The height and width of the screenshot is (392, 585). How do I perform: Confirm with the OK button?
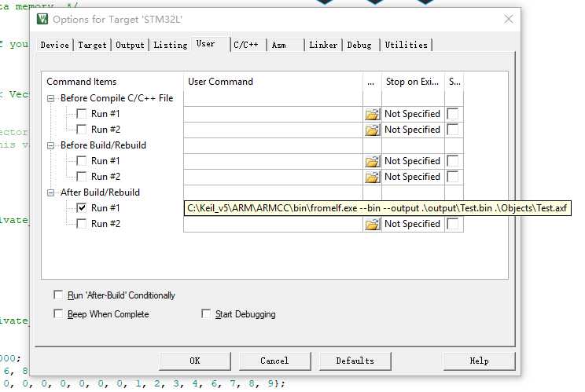[x=195, y=361]
